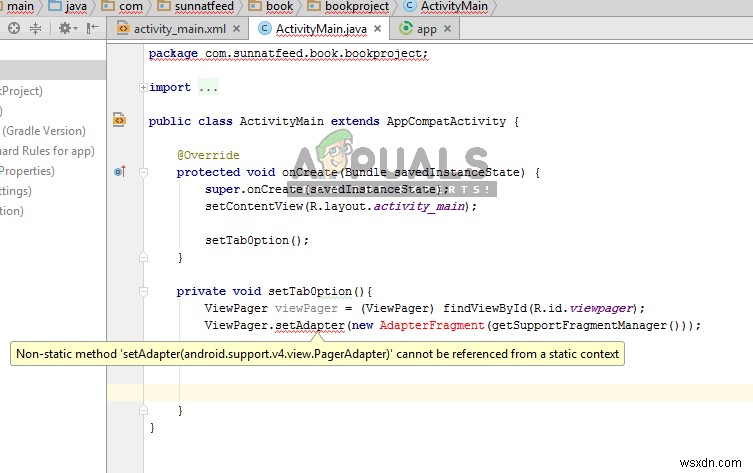Screen dimensions: 753x473
Task: Open the com package breadcrumb
Action: (122, 6)
